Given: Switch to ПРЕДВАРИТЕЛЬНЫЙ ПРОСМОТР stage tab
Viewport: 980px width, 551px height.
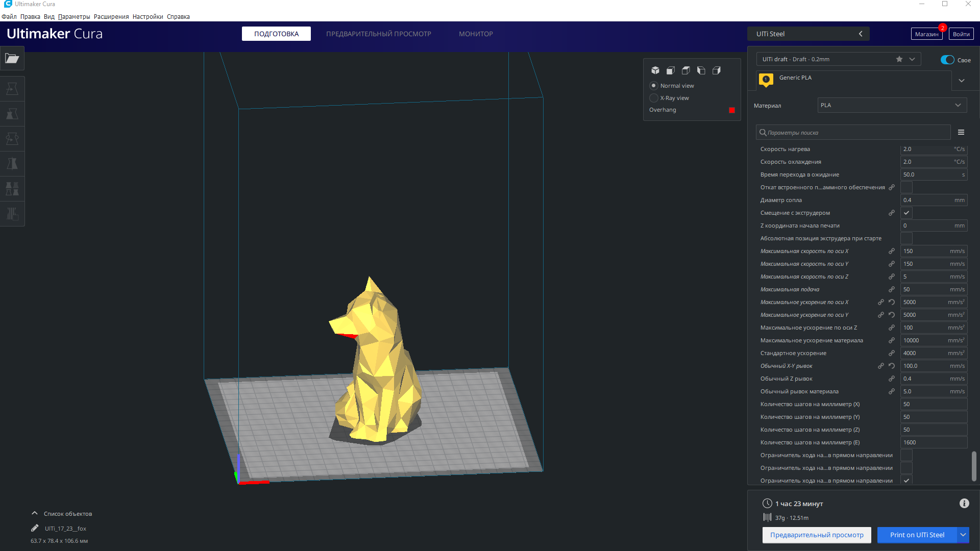Looking at the screenshot, I should (x=379, y=34).
